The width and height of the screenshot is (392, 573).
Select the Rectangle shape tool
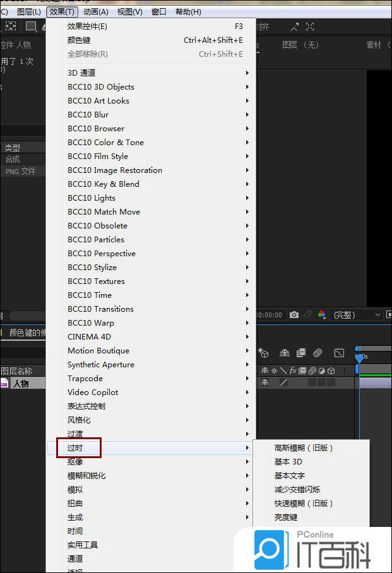pyautogui.click(x=31, y=27)
